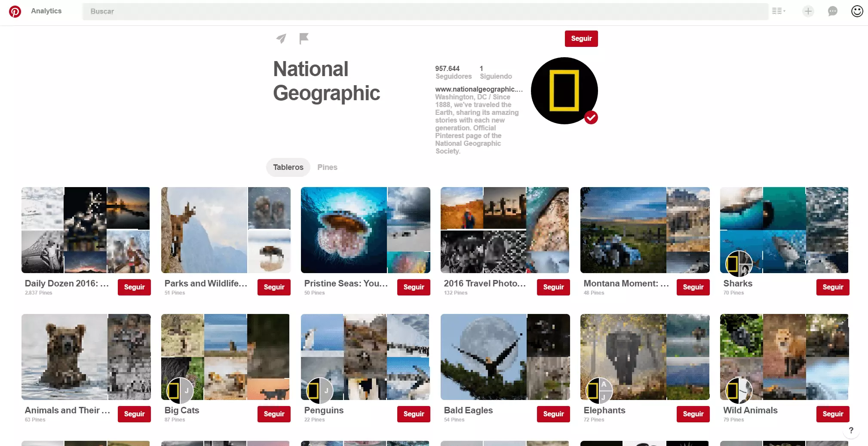Switch to the Pines tab
Image resolution: width=868 pixels, height=446 pixels.
[x=327, y=167]
